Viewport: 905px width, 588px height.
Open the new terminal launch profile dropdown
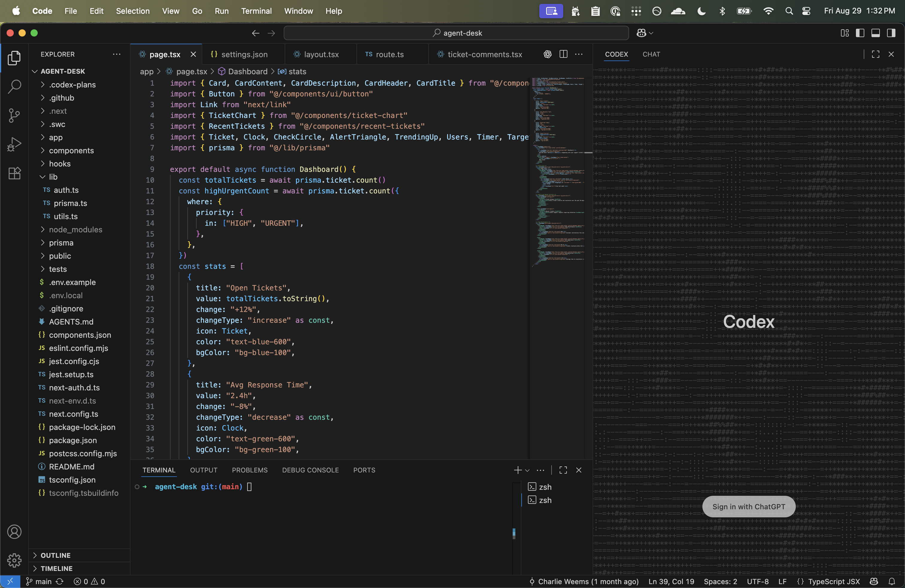click(527, 470)
